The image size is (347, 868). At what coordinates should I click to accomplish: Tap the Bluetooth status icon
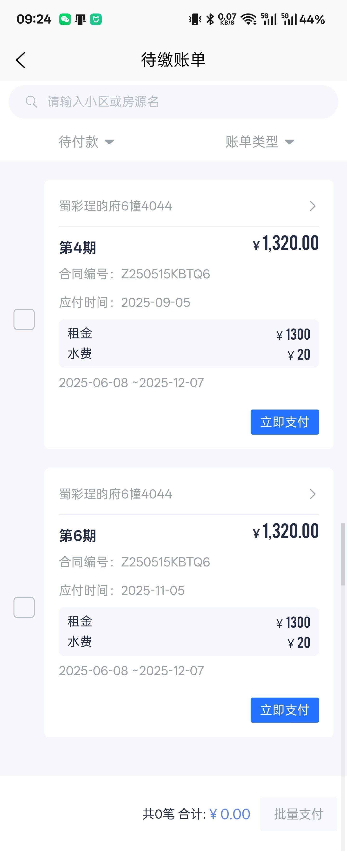(x=210, y=19)
